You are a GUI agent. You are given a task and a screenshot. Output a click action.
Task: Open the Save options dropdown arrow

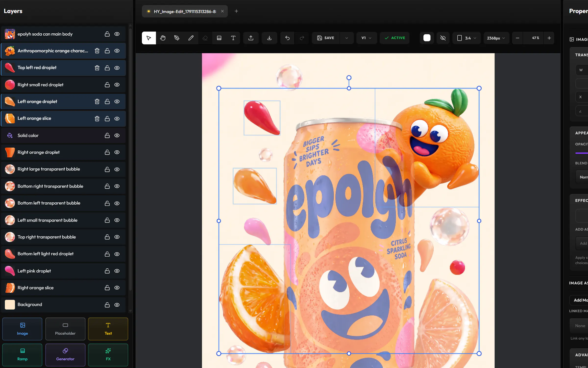pos(346,38)
